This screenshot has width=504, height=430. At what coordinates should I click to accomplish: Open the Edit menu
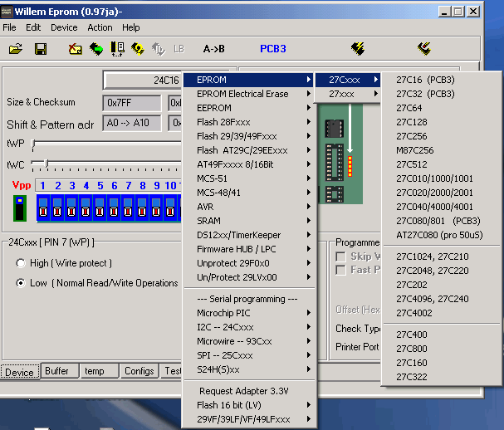(x=33, y=27)
